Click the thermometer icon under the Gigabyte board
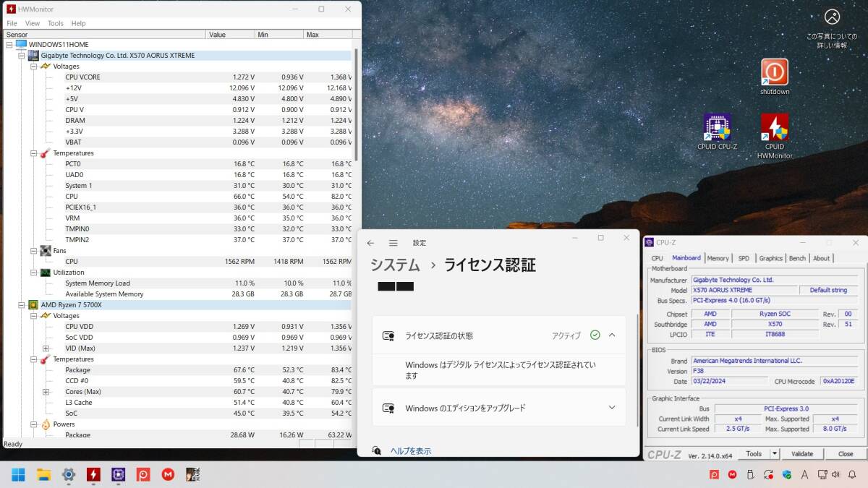 45,153
